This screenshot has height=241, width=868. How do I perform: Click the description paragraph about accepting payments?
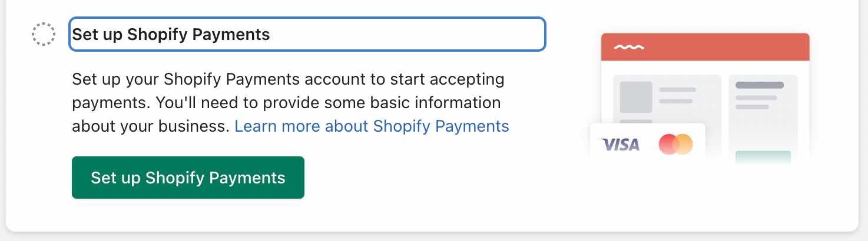click(290, 103)
